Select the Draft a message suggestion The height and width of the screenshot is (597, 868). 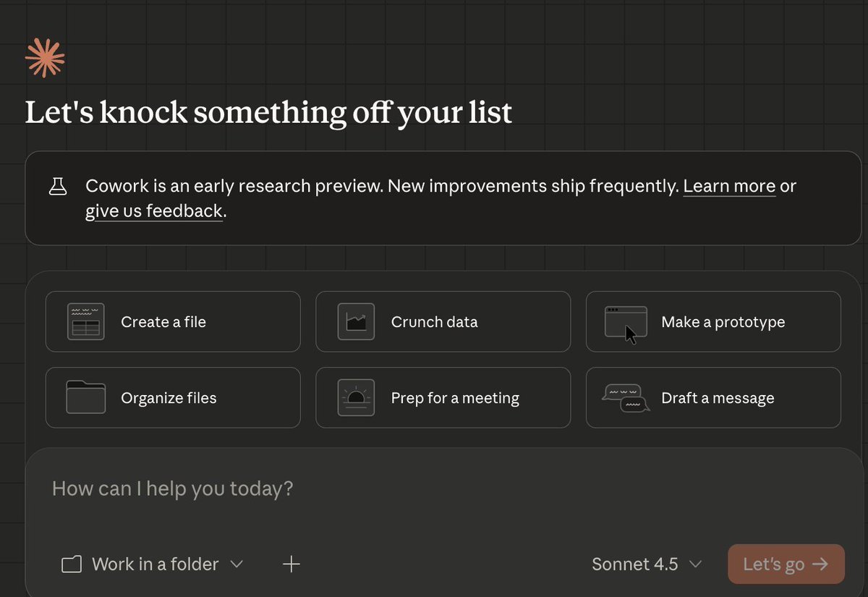pyautogui.click(x=713, y=397)
